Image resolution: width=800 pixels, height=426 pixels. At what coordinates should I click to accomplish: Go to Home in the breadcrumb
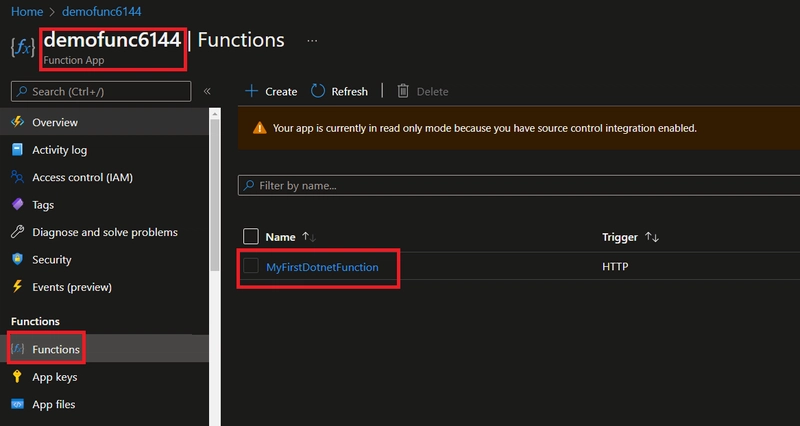[27, 13]
